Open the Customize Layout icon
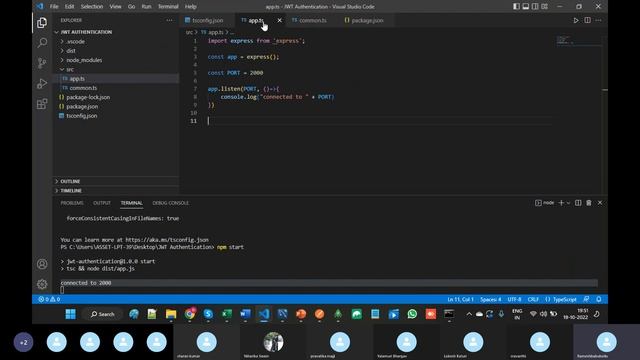 tap(544, 7)
